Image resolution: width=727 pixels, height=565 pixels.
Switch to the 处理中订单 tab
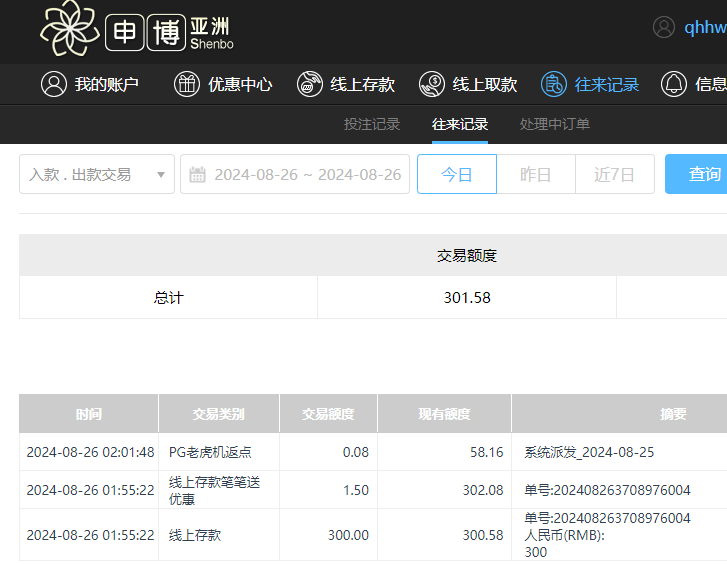click(555, 124)
